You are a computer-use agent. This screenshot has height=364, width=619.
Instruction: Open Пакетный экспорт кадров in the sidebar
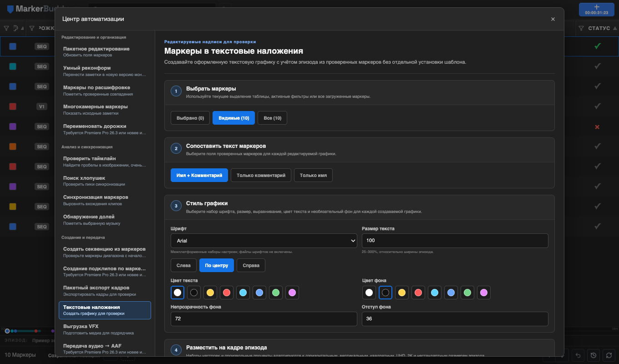coord(105,291)
